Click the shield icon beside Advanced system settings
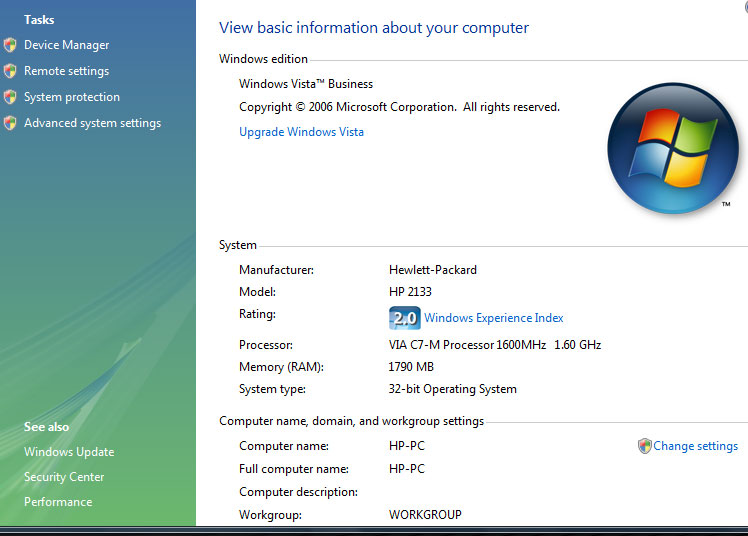 10,123
